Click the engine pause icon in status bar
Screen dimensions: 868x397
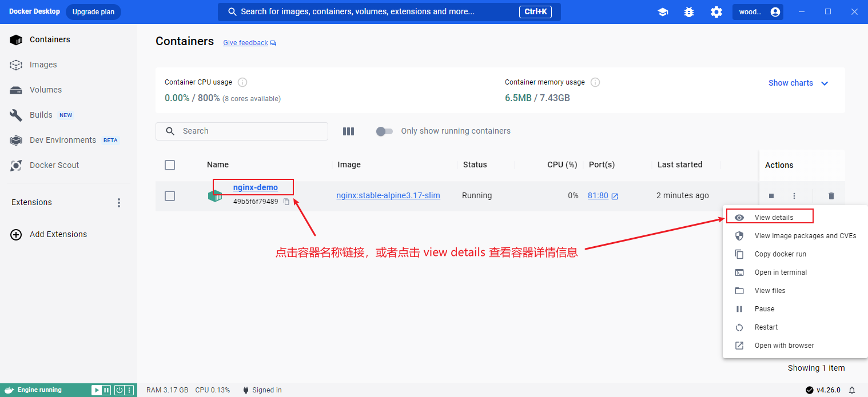point(106,391)
